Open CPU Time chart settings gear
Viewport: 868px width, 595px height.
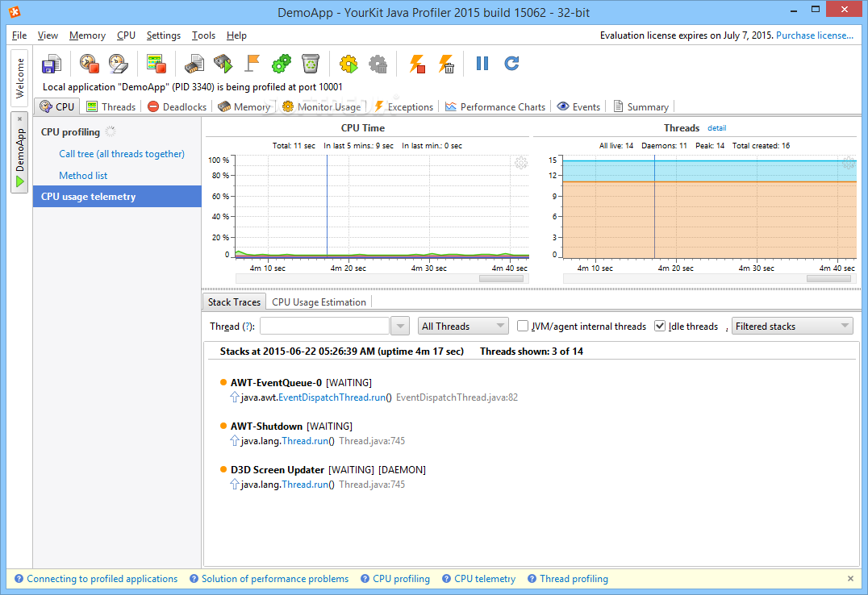point(521,164)
